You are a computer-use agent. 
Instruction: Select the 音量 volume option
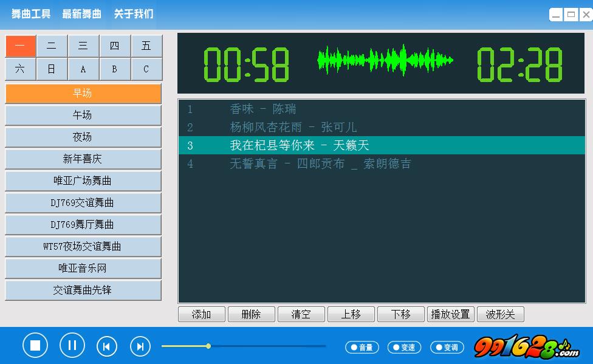pyautogui.click(x=362, y=347)
